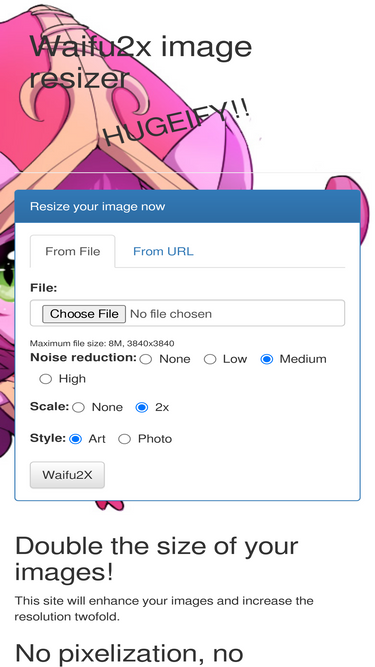Select Low noise reduction
The height and width of the screenshot is (667, 375).
click(210, 359)
